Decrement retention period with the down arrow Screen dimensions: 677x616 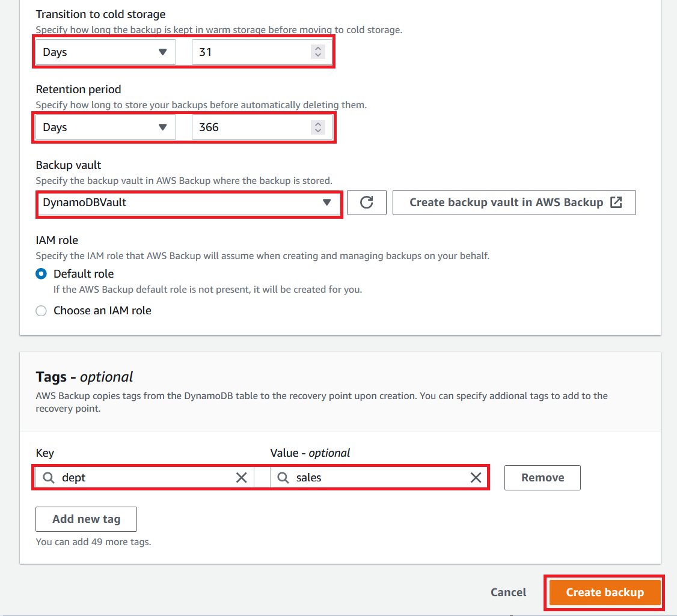click(318, 130)
